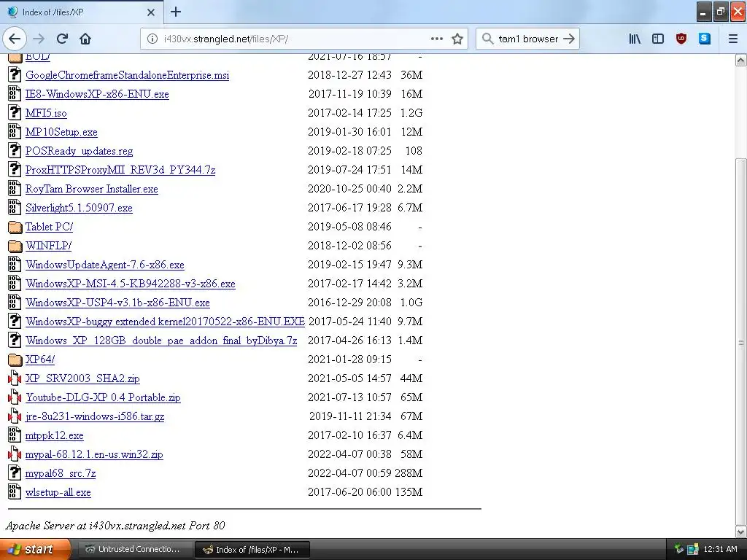Image resolution: width=747 pixels, height=560 pixels.
Task: Click the page scrollbar up arrow
Action: point(741,60)
